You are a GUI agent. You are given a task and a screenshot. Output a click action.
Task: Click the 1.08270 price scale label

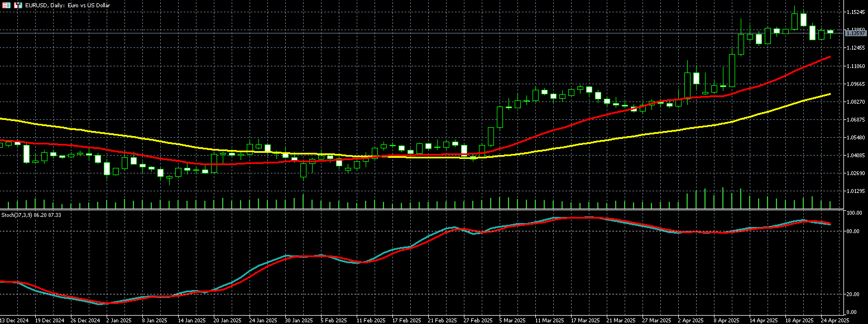(x=855, y=102)
